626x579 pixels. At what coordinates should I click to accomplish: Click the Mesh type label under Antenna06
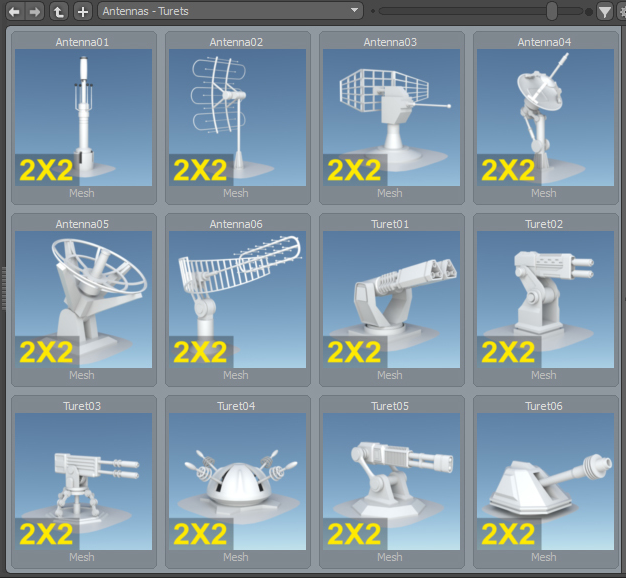point(236,375)
